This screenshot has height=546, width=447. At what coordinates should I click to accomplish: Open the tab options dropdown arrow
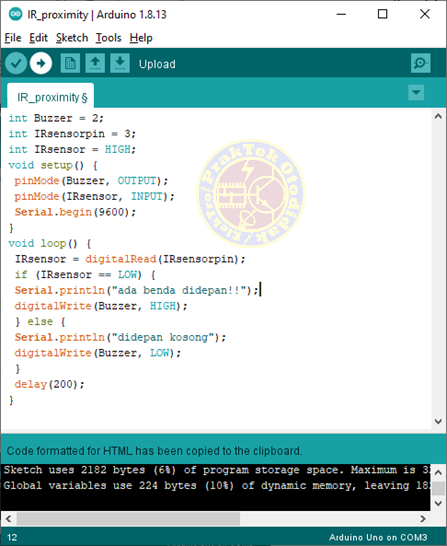(x=416, y=93)
